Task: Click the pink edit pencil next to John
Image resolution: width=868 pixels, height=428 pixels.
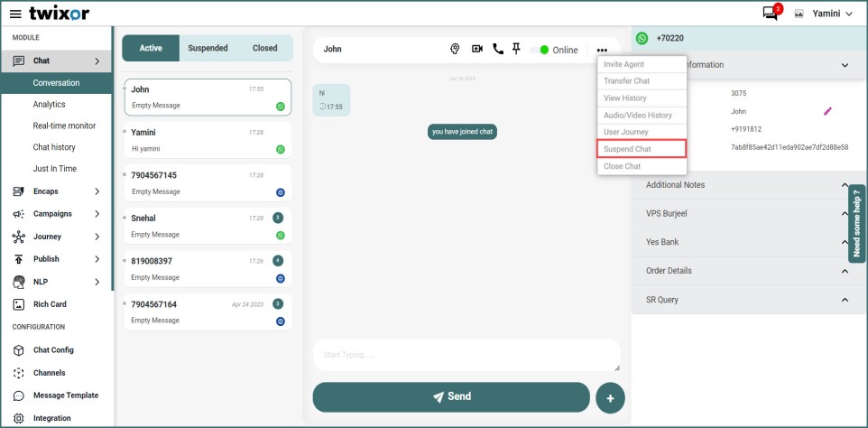Action: [x=827, y=111]
